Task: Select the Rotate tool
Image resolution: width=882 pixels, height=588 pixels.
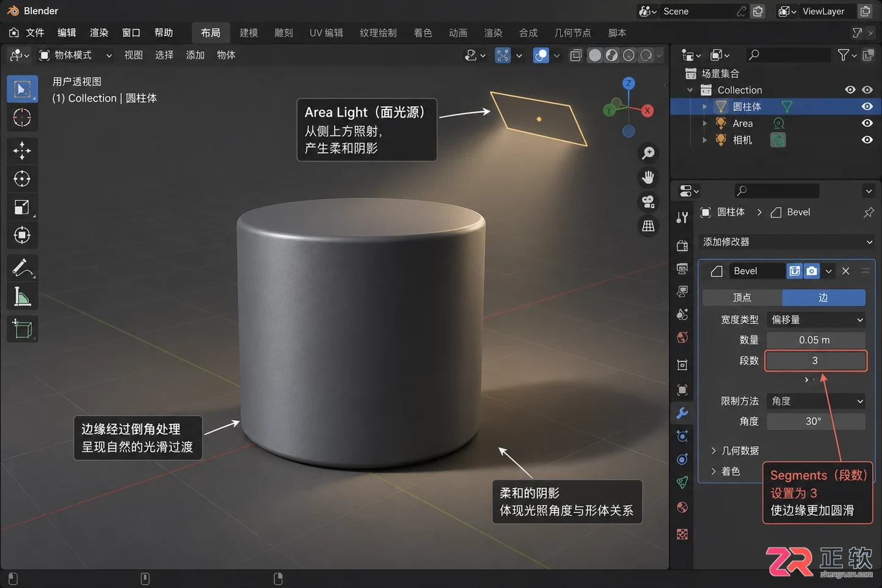Action: [23, 179]
